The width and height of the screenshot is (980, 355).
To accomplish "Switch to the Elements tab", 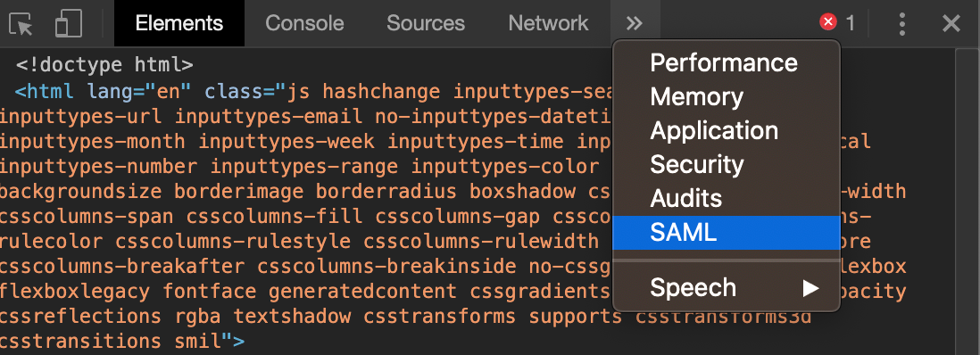I will point(179,23).
